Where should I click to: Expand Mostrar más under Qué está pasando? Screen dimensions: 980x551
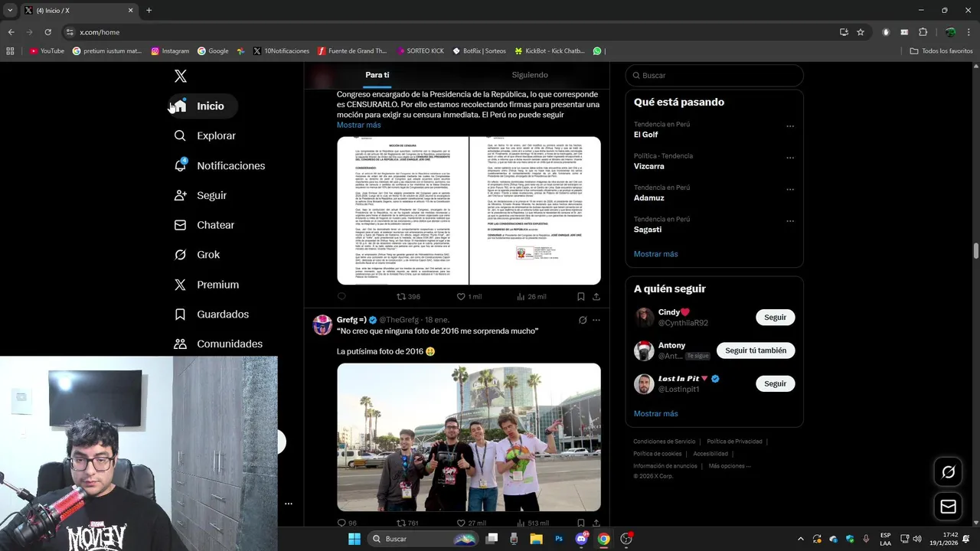(x=655, y=254)
